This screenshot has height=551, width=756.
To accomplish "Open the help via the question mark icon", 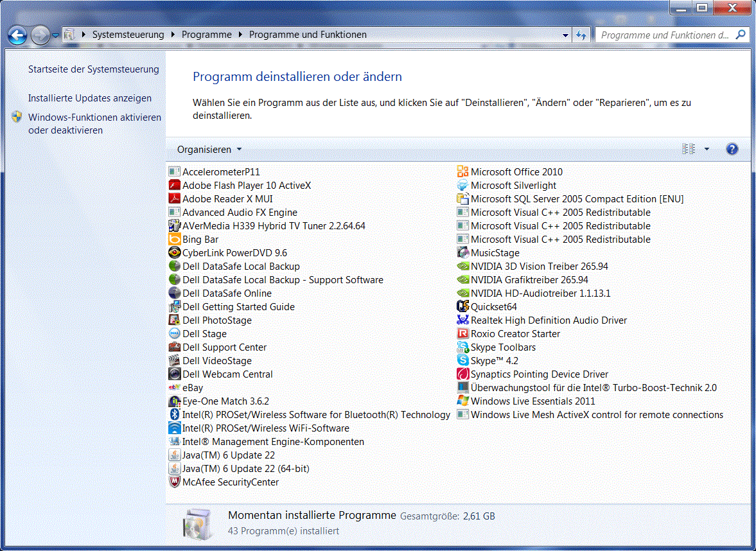I will coord(732,149).
